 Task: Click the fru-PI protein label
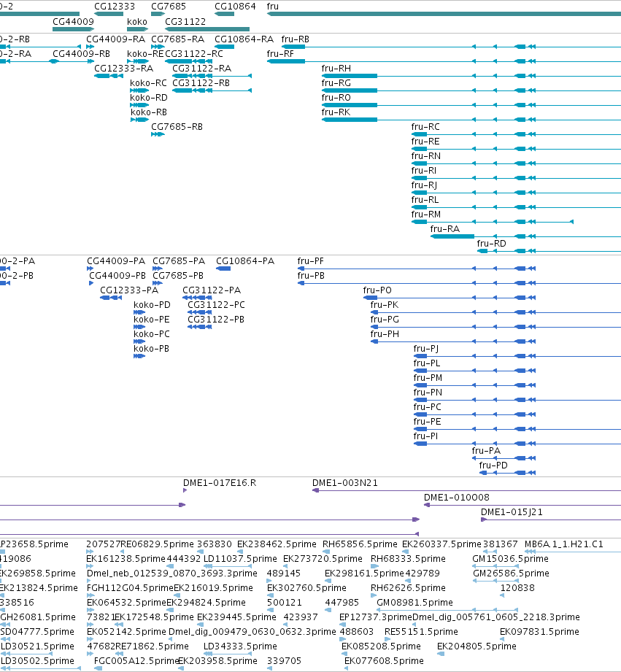tap(425, 436)
